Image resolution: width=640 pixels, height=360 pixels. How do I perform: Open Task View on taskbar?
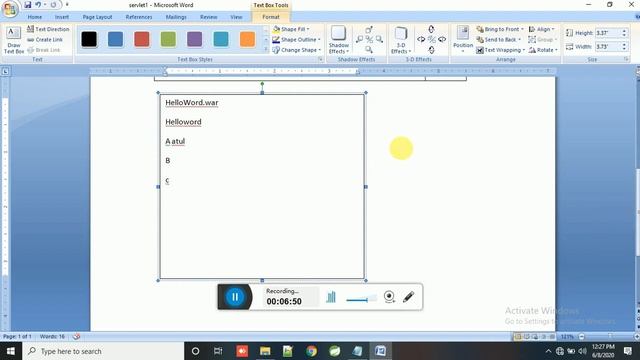pos(218,351)
